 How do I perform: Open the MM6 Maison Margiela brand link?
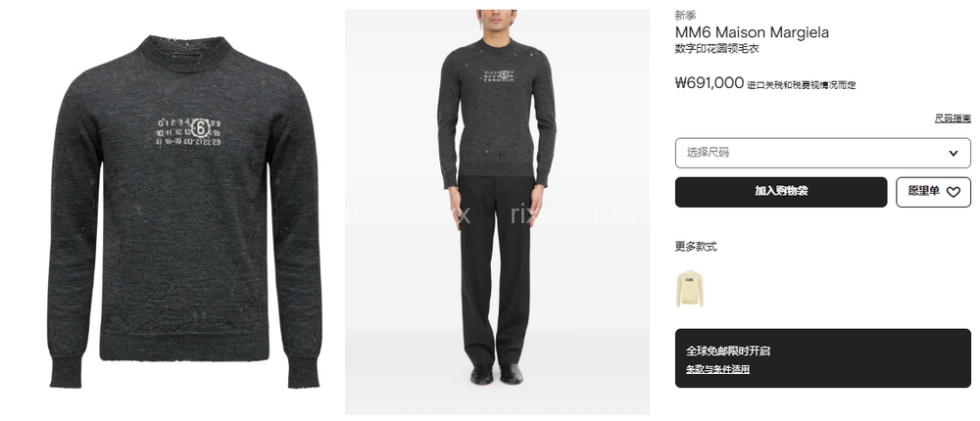pos(752,32)
